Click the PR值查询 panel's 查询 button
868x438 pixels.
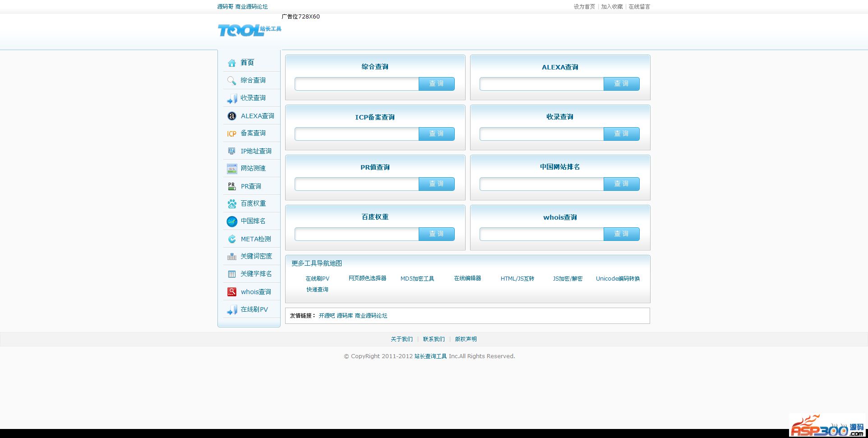(x=436, y=184)
